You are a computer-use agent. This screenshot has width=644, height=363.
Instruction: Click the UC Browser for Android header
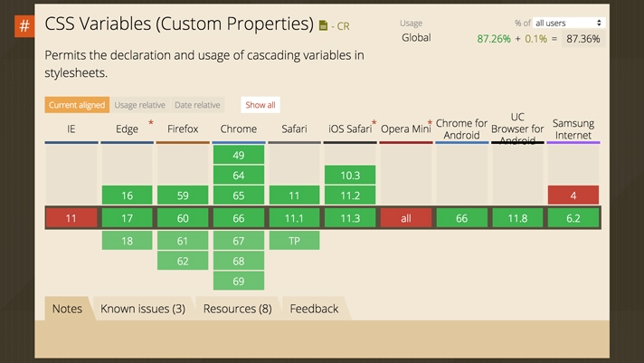(517, 129)
